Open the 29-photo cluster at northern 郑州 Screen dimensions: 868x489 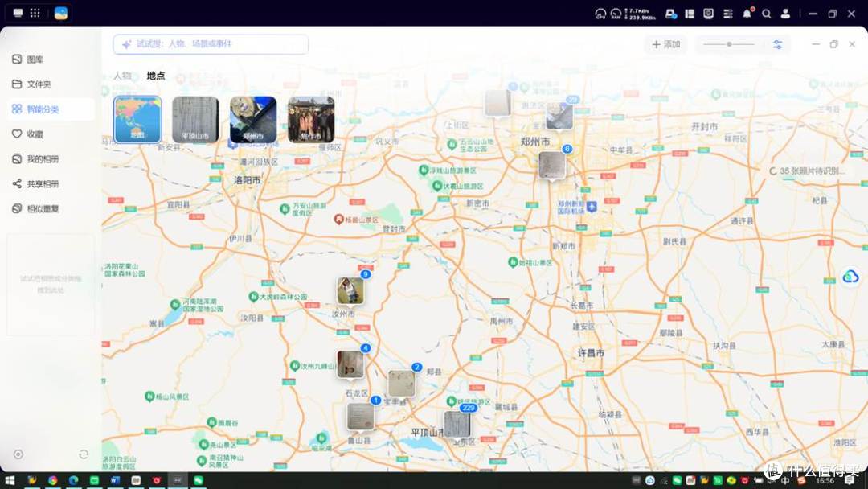click(559, 116)
